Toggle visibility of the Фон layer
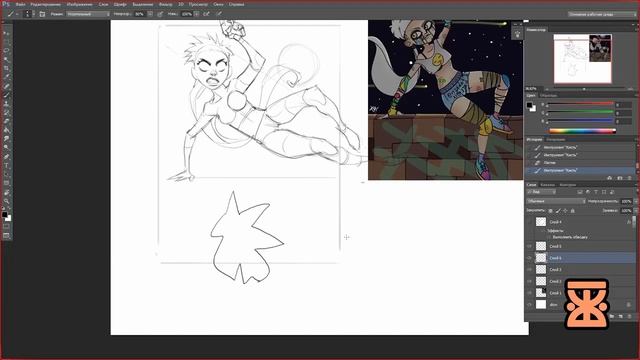 pos(529,304)
